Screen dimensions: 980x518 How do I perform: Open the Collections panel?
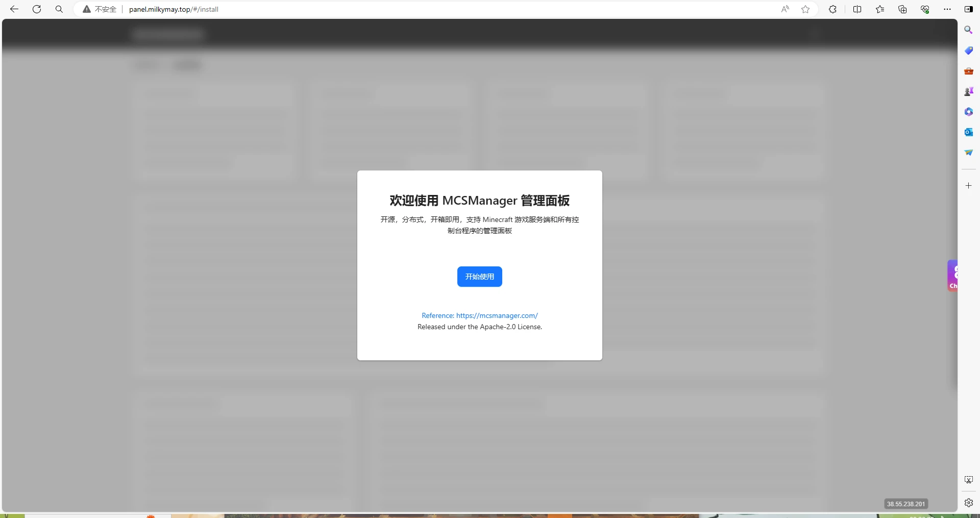tap(902, 9)
